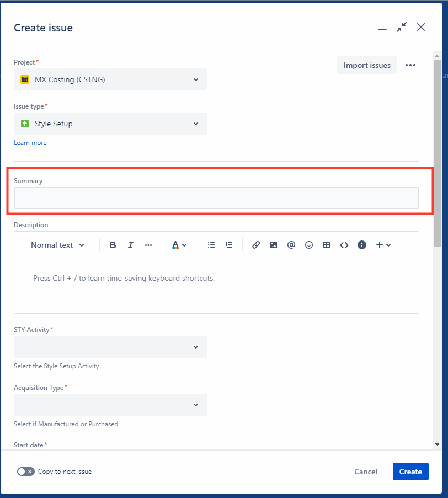Click the Cancel button
Image resolution: width=448 pixels, height=498 pixels.
point(366,472)
